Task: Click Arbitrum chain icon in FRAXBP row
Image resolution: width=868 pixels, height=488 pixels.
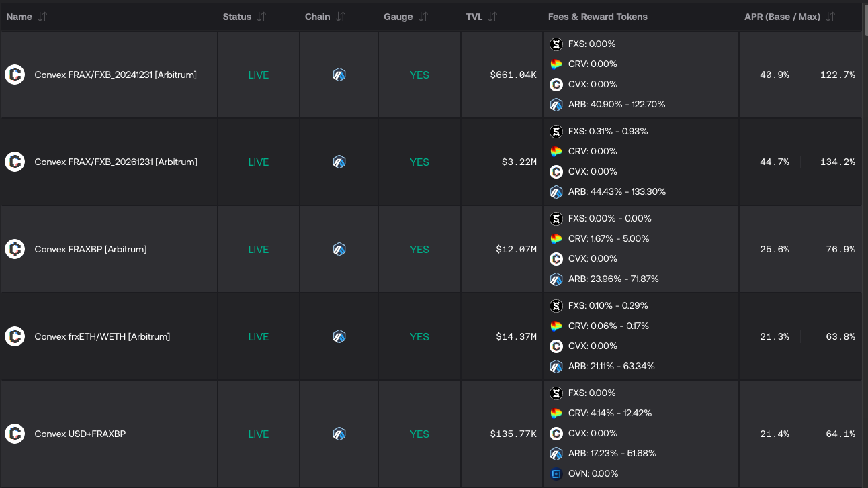Action: click(339, 249)
